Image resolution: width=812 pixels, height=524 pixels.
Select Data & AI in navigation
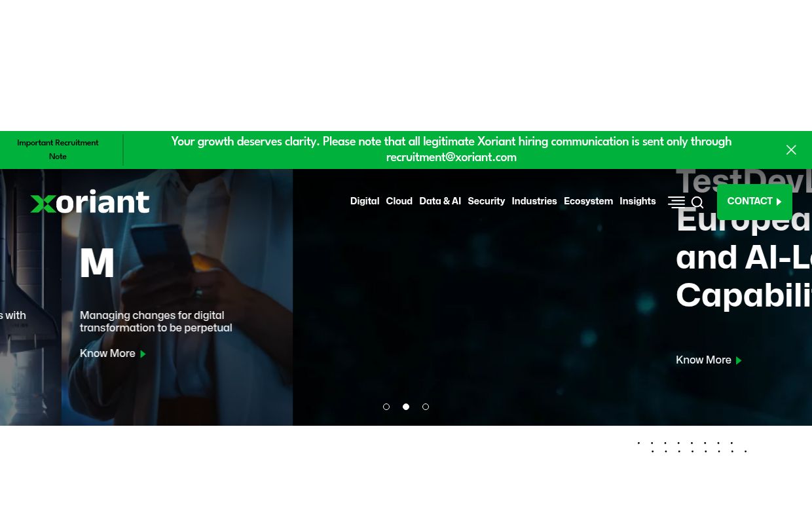click(x=440, y=201)
